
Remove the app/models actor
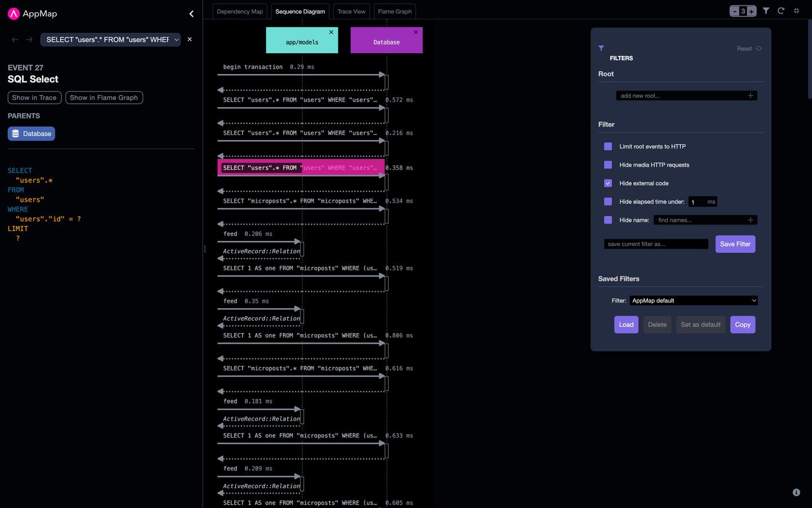(x=332, y=32)
